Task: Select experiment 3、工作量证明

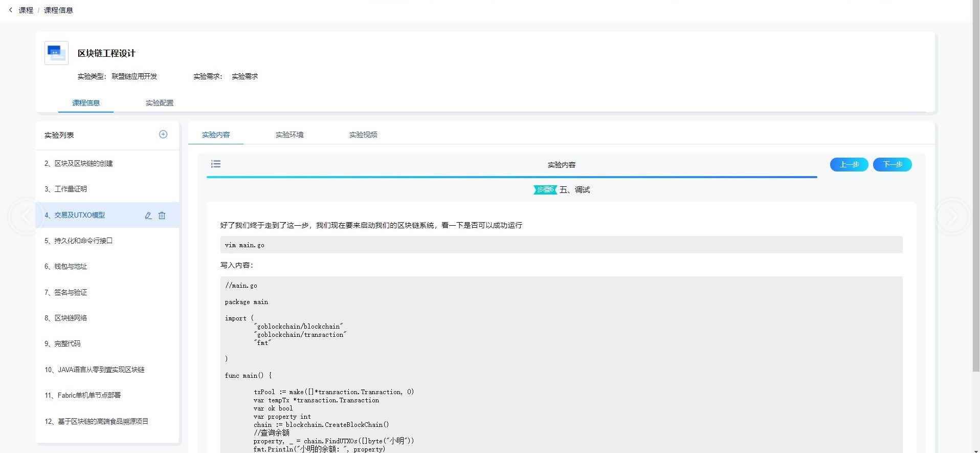Action: click(x=107, y=189)
